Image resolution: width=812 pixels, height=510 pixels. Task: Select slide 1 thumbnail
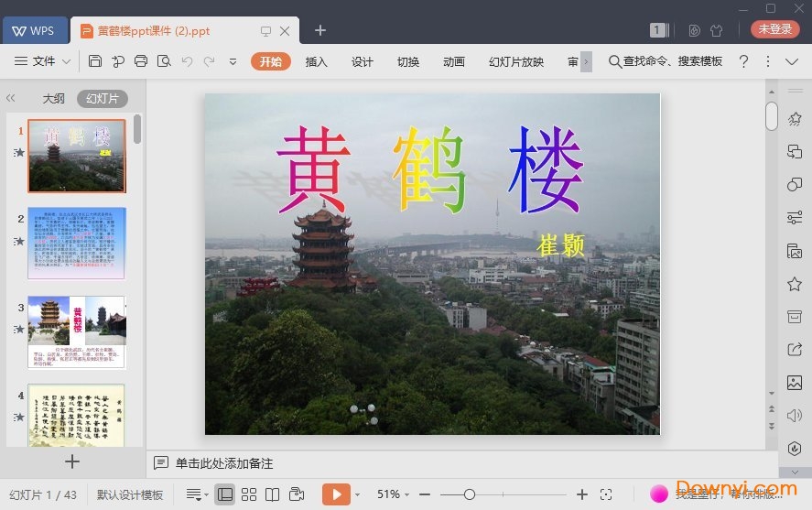[x=77, y=156]
